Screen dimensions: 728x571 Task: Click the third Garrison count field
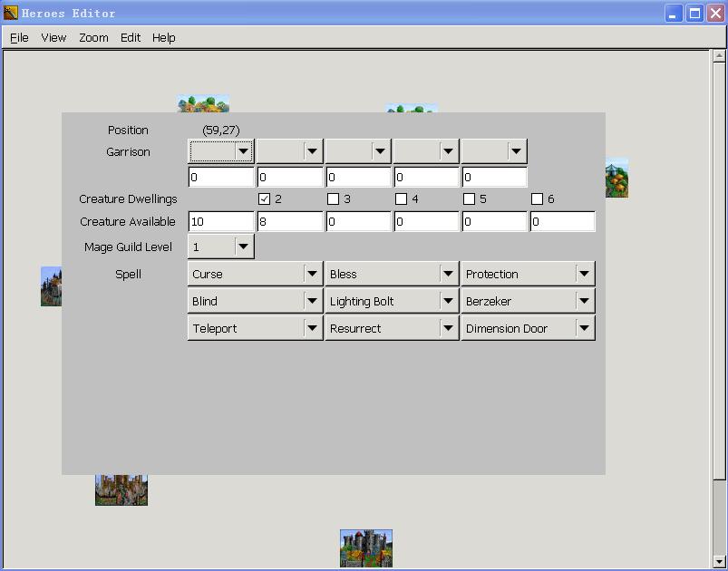(x=358, y=178)
